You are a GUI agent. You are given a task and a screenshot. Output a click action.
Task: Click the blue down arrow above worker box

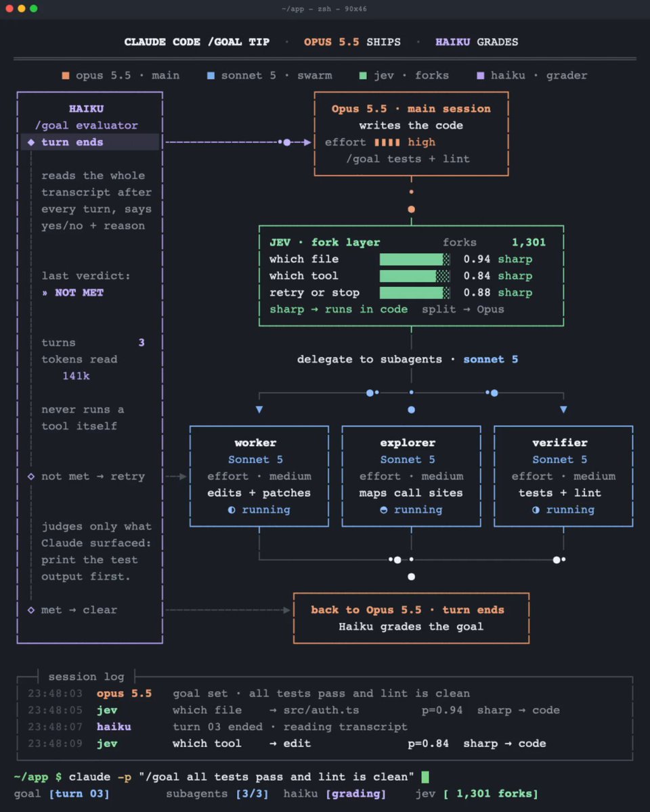(259, 409)
